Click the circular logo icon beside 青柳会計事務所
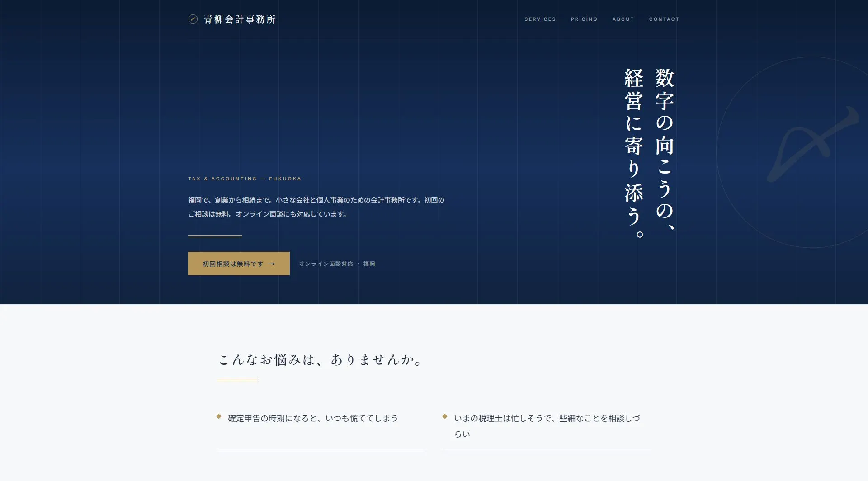The image size is (868, 481). 193,19
